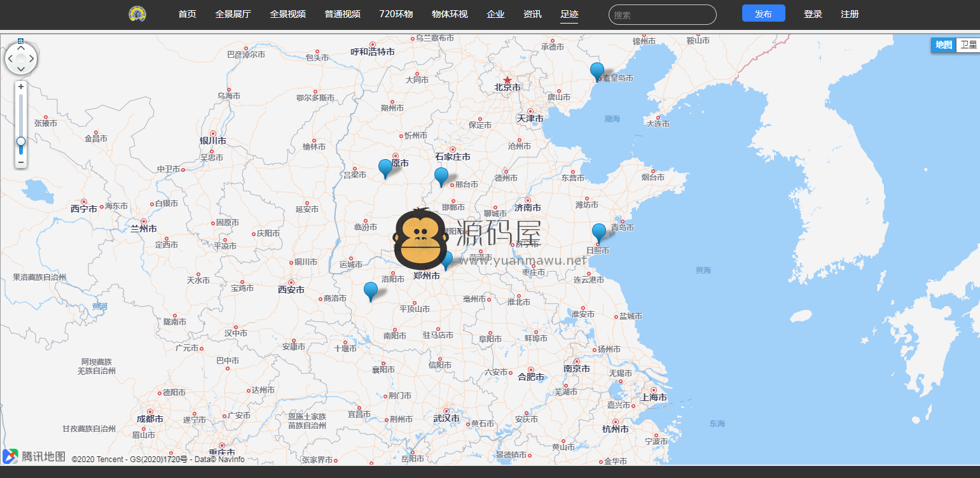Zoom in with the plus button
The height and width of the screenshot is (478, 980).
21,87
